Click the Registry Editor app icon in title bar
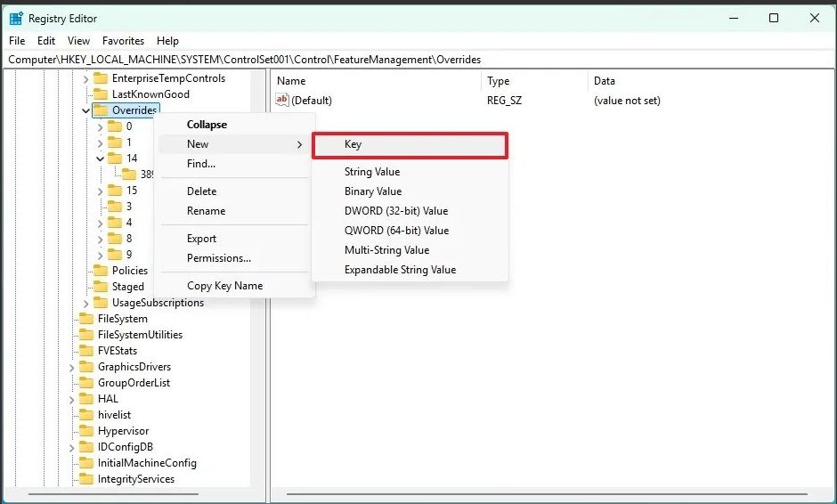 (16, 18)
